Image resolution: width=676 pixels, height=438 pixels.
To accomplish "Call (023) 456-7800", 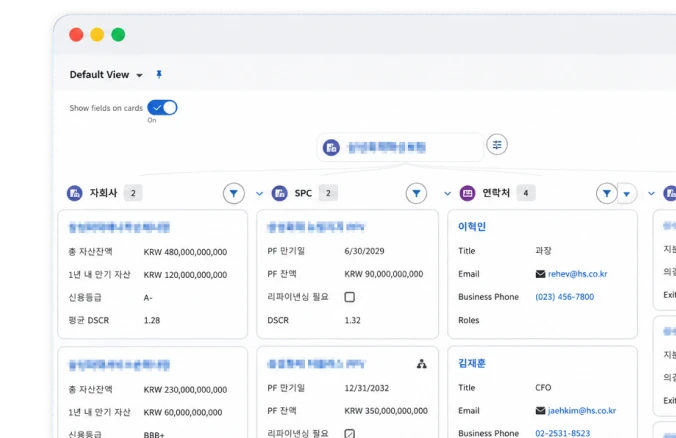I will (565, 297).
